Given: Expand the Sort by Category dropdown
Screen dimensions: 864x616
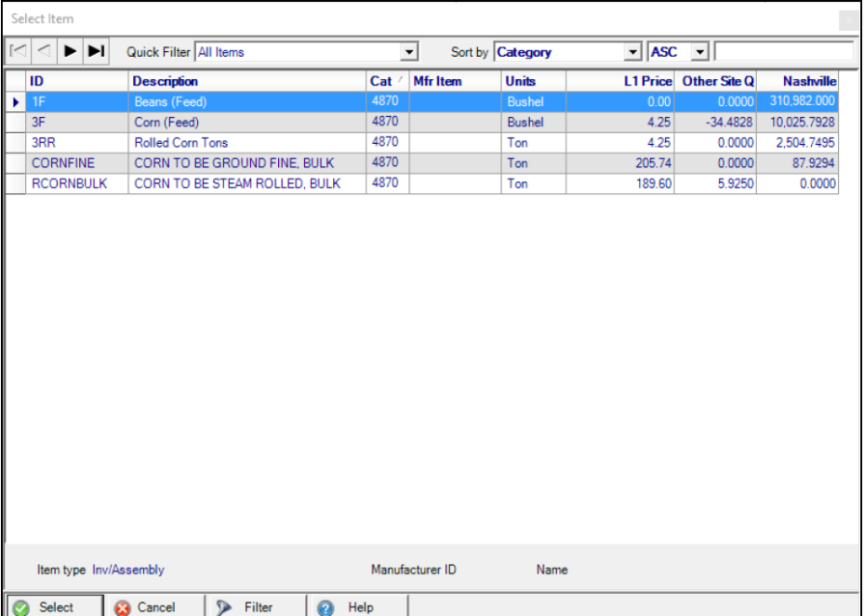Looking at the screenshot, I should (x=633, y=52).
